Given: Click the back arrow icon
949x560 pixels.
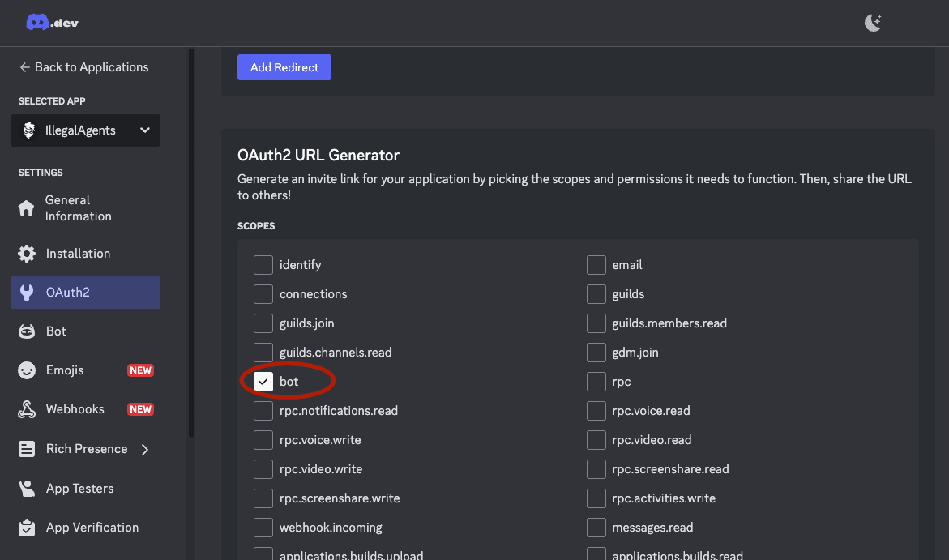Looking at the screenshot, I should click(24, 67).
